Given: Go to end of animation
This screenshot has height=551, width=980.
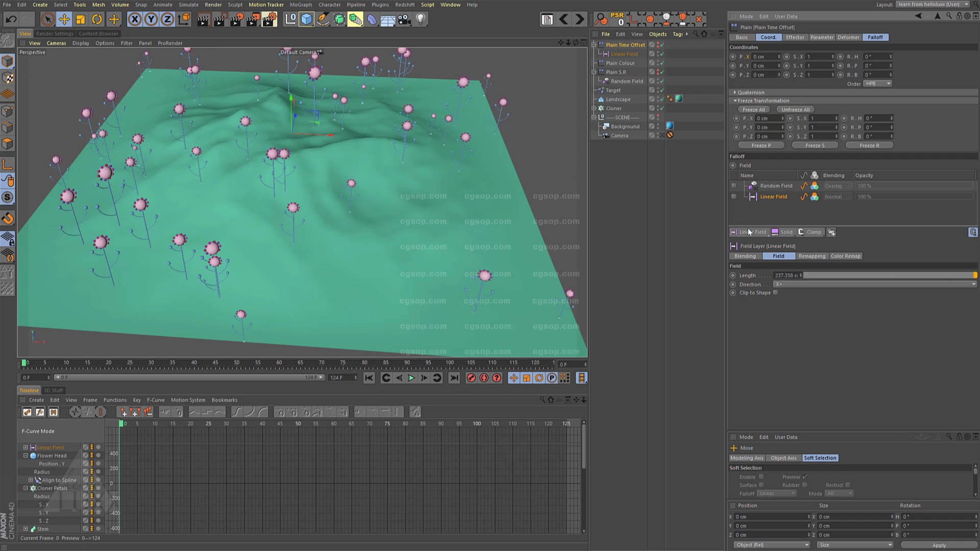Looking at the screenshot, I should 454,378.
